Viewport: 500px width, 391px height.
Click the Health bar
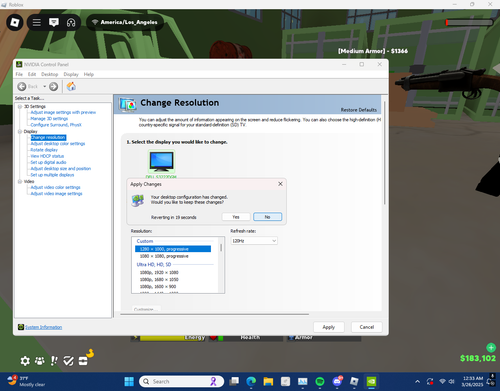pos(246,338)
